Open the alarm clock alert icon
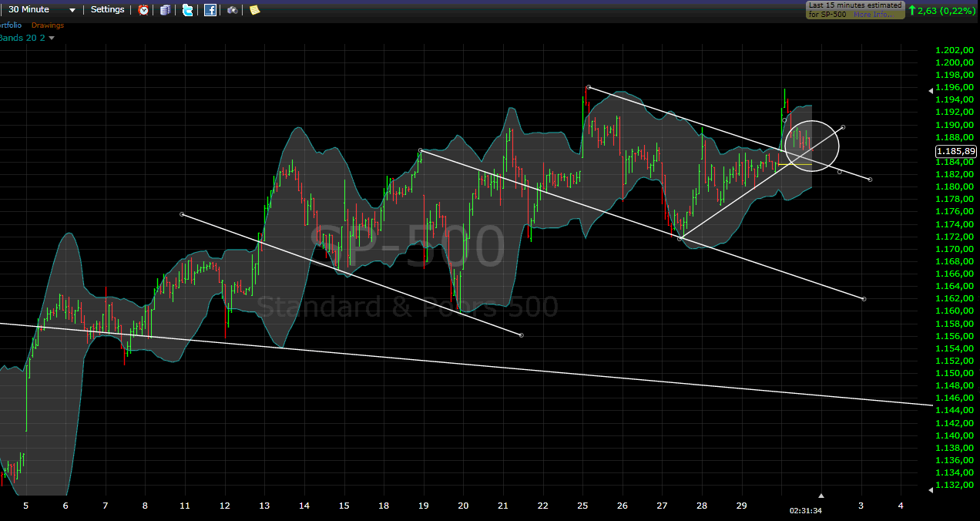This screenshot has width=980, height=521. (x=143, y=10)
